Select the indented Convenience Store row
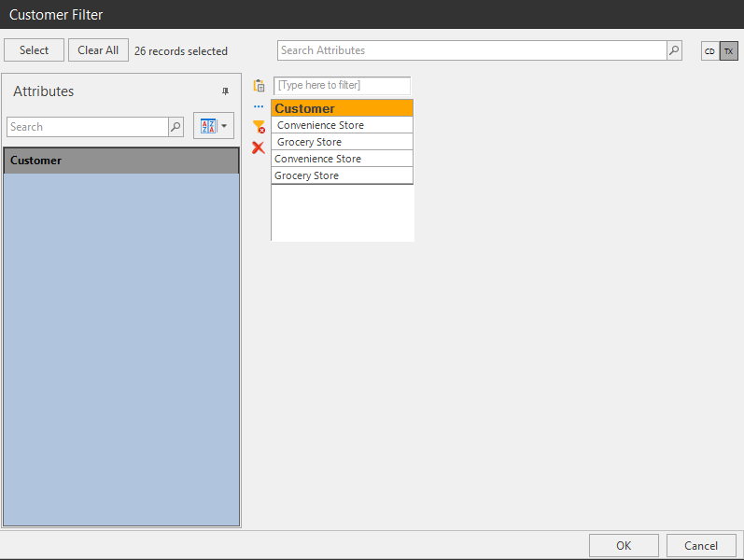This screenshot has width=744, height=560. coord(342,125)
